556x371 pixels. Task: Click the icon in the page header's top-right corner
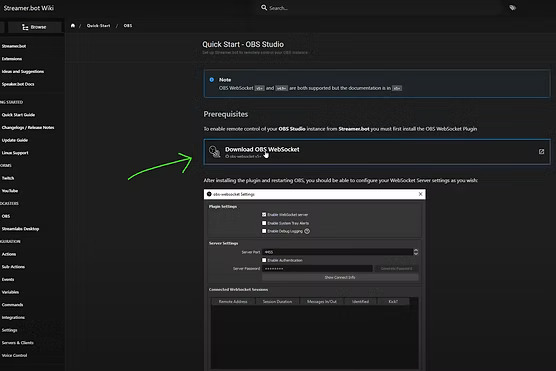pos(512,7)
